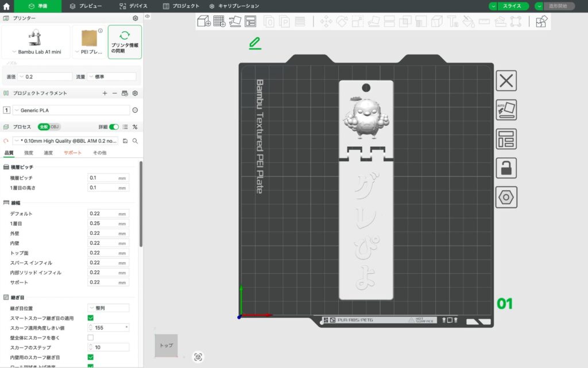Screen dimensions: 588x368
Task: Uncheck スマートスカーフ継ぎ目の適用 checkbox
Action: tap(90, 318)
